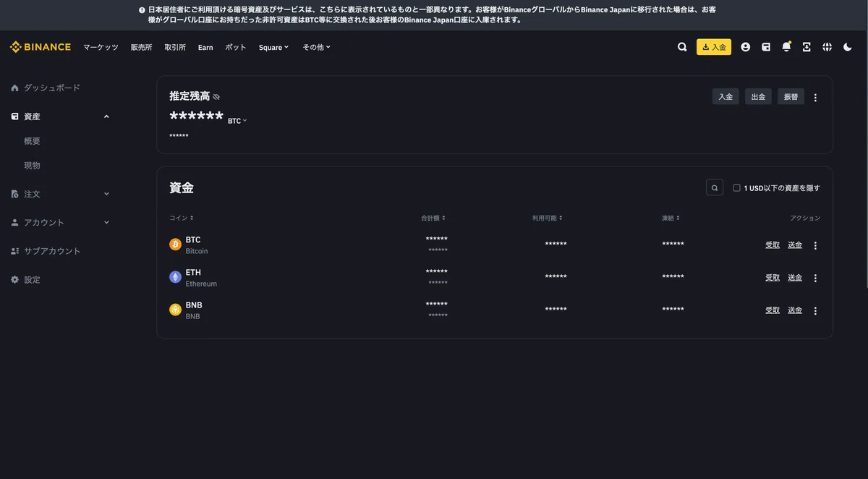Click the Ethereum name text

(x=201, y=284)
